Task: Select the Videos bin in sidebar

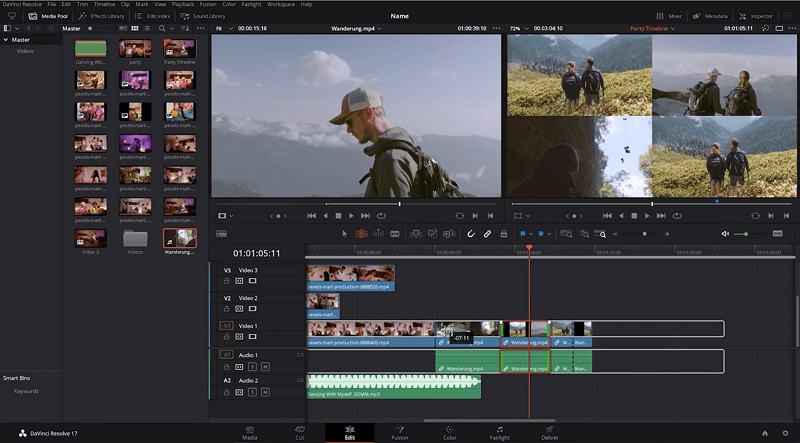Action: [25, 51]
